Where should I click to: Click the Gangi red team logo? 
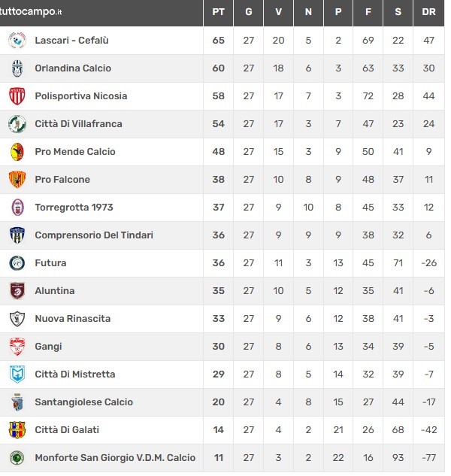pyautogui.click(x=17, y=347)
